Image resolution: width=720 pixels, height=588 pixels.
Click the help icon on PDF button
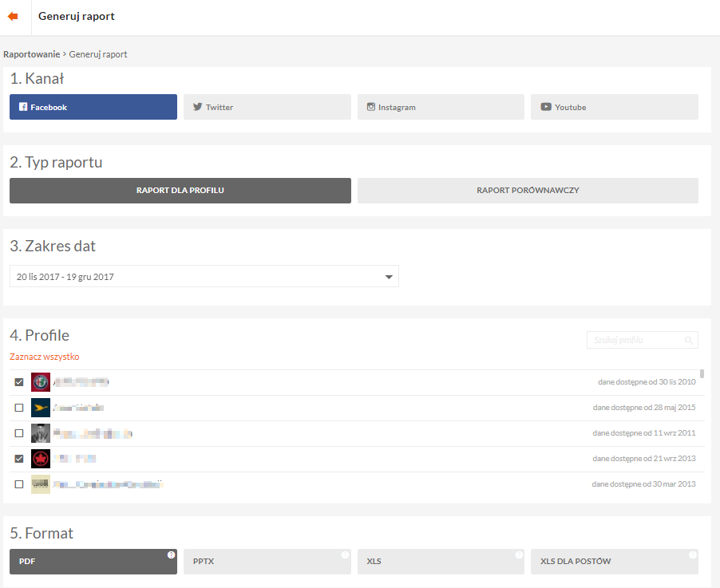[171, 554]
